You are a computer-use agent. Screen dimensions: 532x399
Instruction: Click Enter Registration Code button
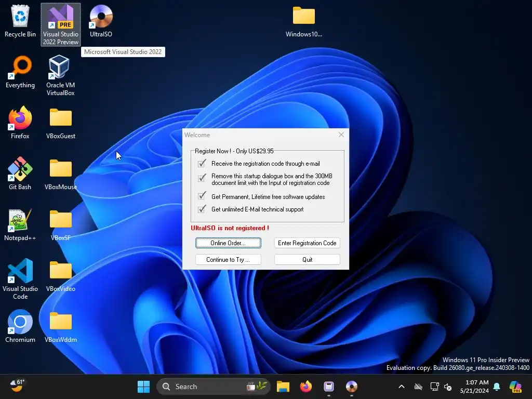pos(307,243)
